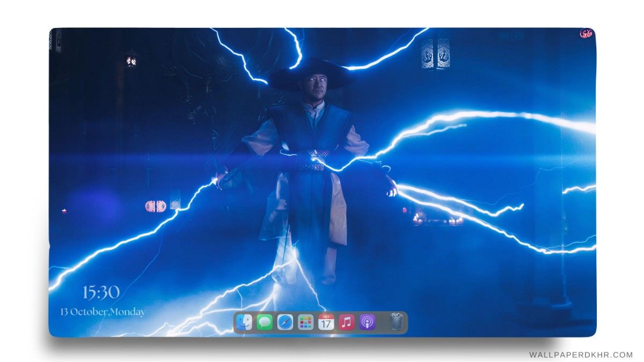Launch the Music app
Screen dimensions: 644x362
[x=347, y=322]
